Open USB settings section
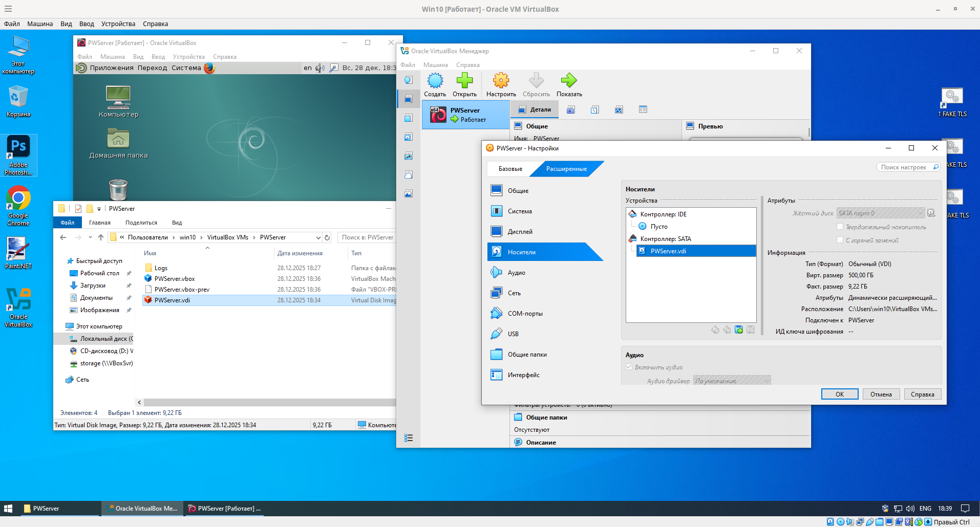The width and height of the screenshot is (980, 527). coord(513,334)
